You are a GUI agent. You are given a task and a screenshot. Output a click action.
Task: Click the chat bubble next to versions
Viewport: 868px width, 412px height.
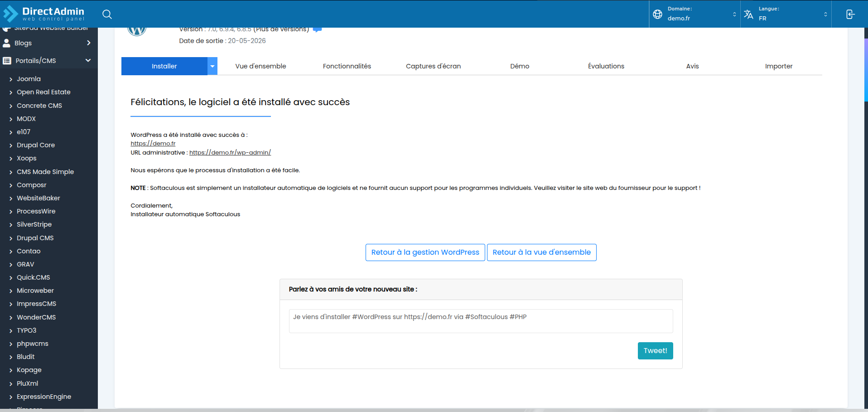click(318, 29)
